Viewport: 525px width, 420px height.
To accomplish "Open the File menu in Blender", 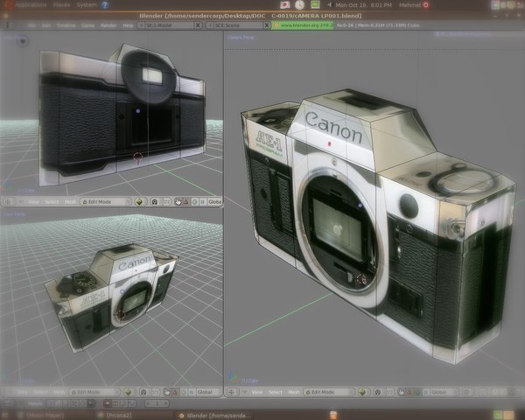I will point(31,25).
